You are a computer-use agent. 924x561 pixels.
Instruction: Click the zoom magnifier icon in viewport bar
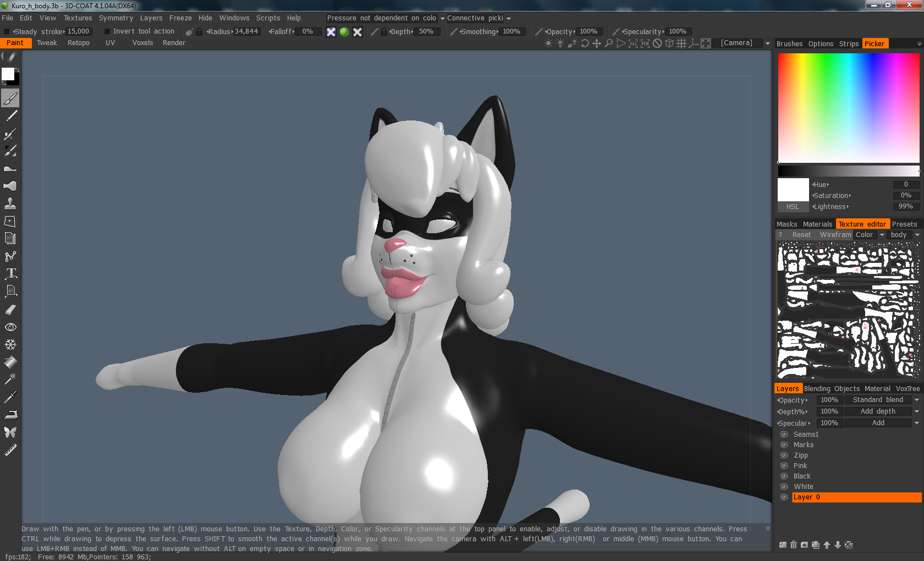[x=609, y=43]
